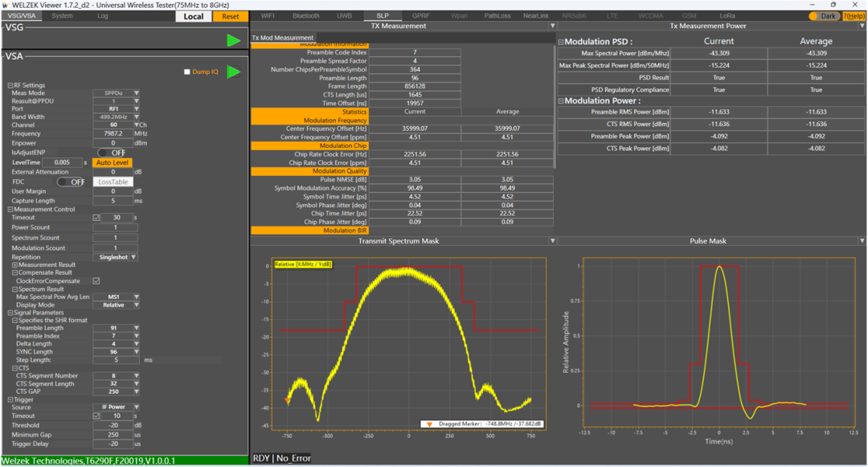Open the Transmit Spectrum Mask panel arrow
This screenshot has width=868, height=467.
tap(552, 240)
